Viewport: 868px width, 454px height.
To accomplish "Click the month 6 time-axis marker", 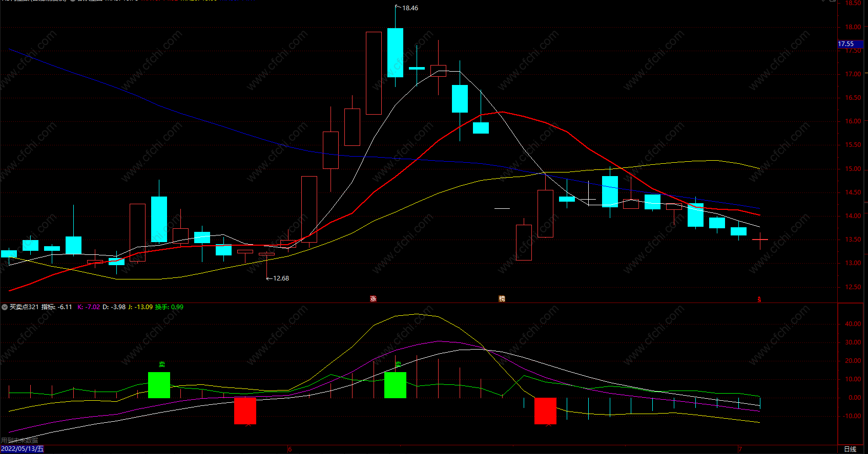I will (x=290, y=449).
